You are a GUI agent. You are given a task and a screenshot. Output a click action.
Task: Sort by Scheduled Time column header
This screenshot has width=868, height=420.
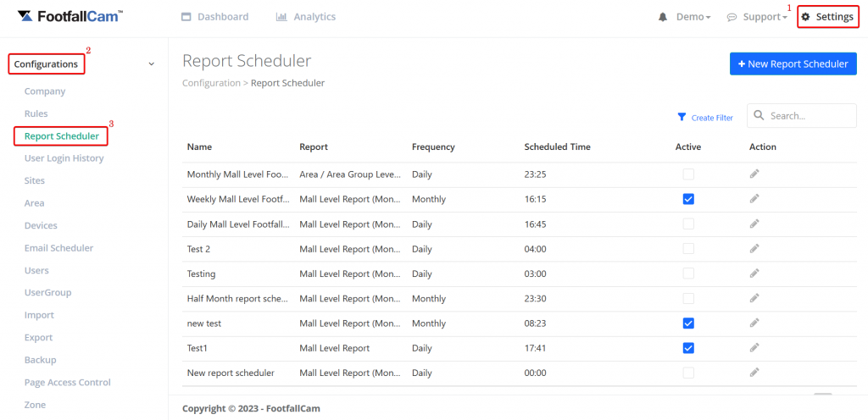coord(557,147)
